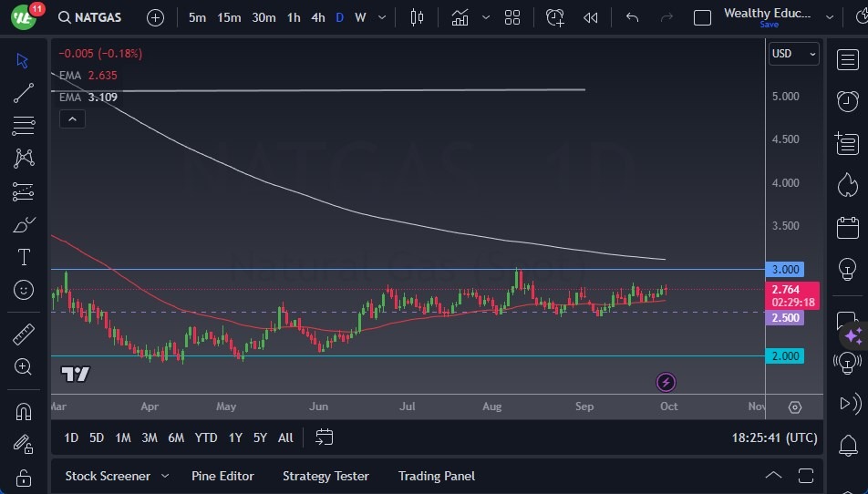868x494 pixels.
Task: Open the candlestick chart type selector
Action: [418, 17]
